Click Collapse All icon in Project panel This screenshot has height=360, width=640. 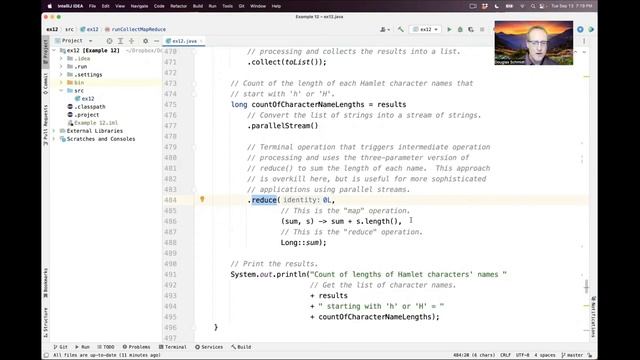coord(131,41)
